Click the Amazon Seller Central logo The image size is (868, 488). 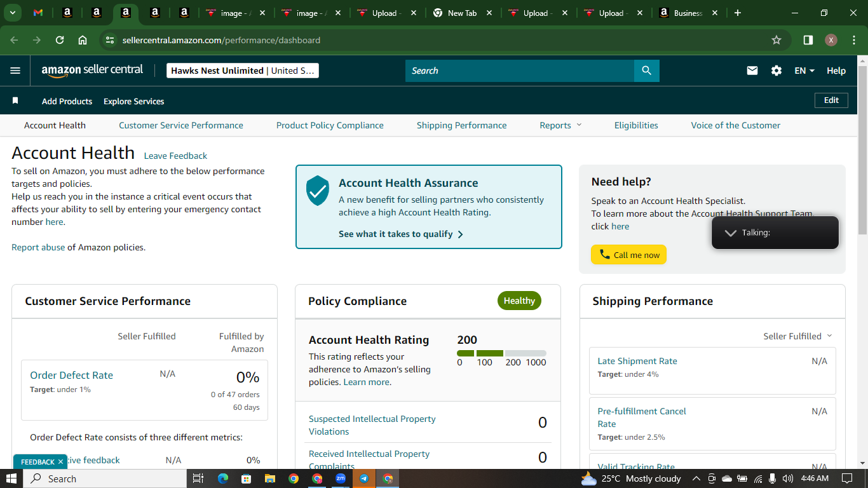93,71
